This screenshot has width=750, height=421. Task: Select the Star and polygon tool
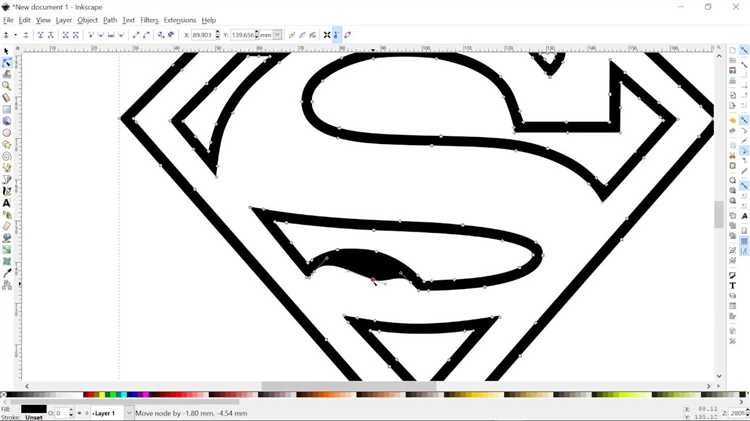pyautogui.click(x=6, y=144)
